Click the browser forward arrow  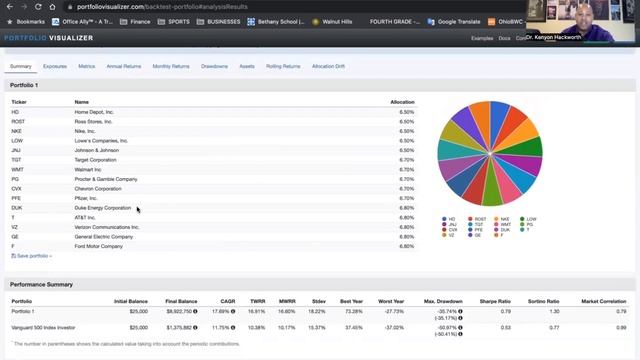(x=24, y=7)
